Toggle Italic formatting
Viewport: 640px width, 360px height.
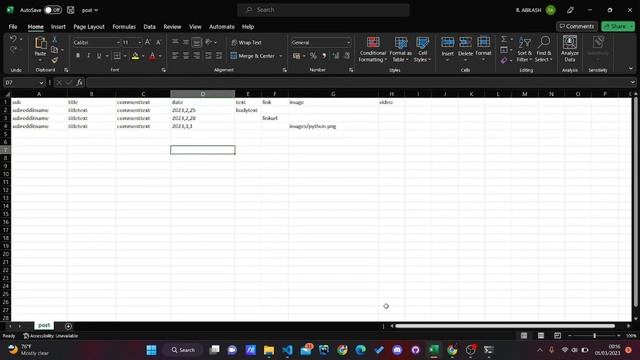tap(88, 56)
